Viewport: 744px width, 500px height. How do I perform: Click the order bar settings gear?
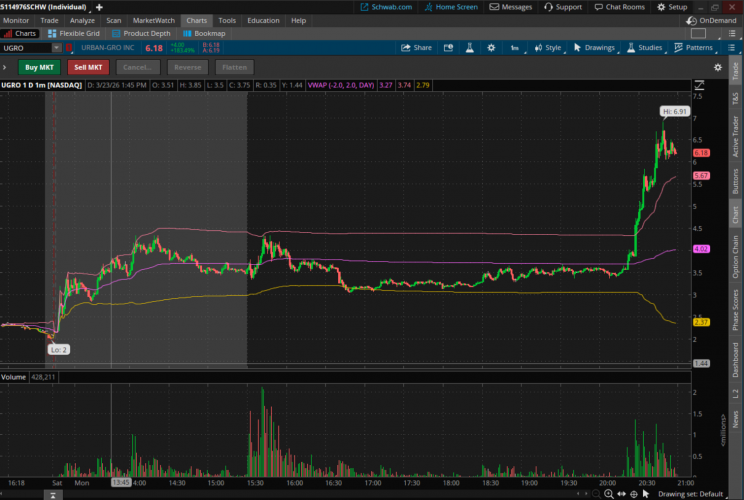tap(717, 67)
